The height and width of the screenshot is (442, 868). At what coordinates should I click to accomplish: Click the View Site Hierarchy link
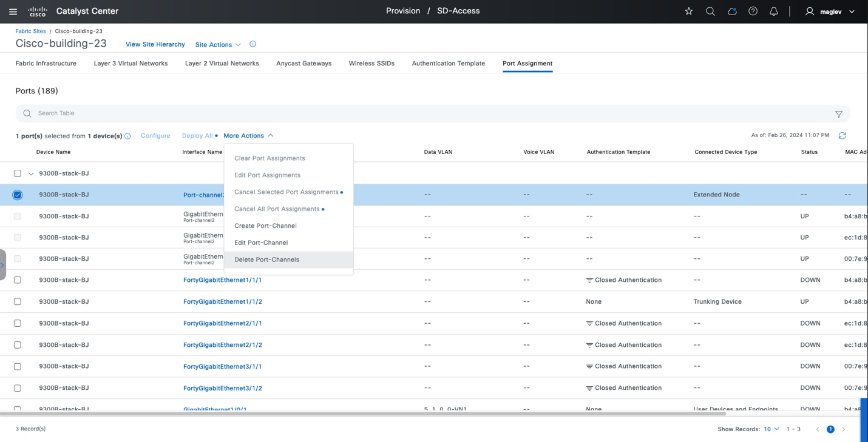click(x=155, y=44)
